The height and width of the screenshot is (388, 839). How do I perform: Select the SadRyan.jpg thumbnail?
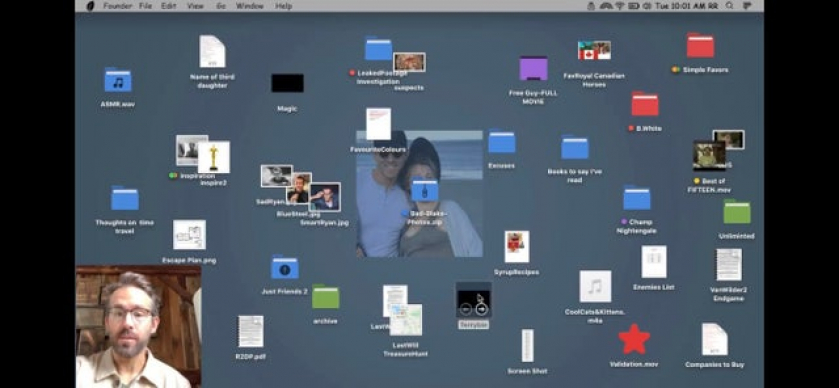click(x=276, y=176)
